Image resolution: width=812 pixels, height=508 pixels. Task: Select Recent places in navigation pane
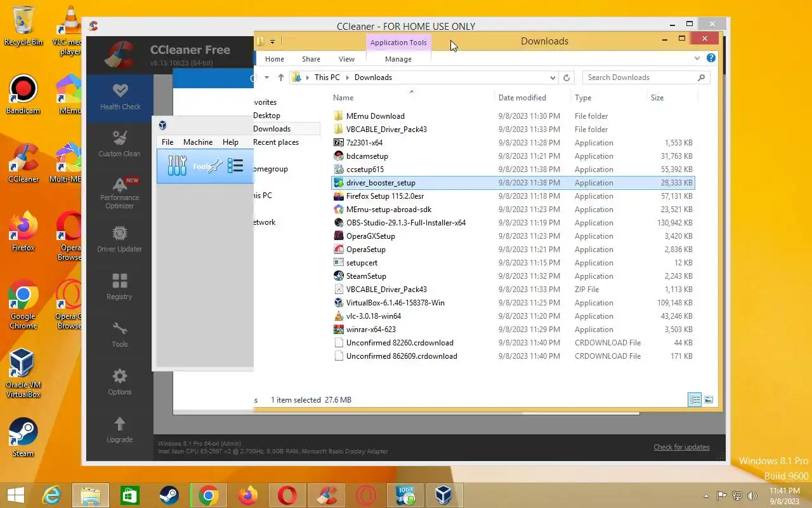pos(276,142)
